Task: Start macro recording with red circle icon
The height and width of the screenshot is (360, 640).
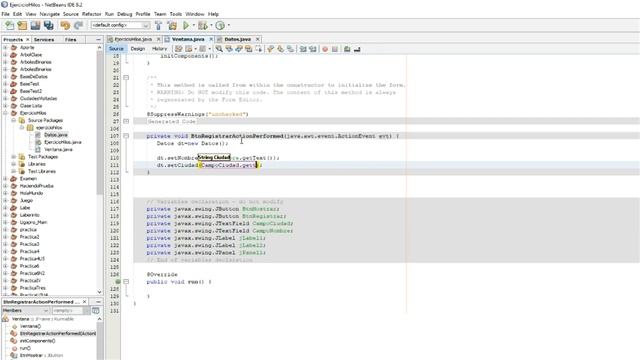Action: tap(325, 49)
